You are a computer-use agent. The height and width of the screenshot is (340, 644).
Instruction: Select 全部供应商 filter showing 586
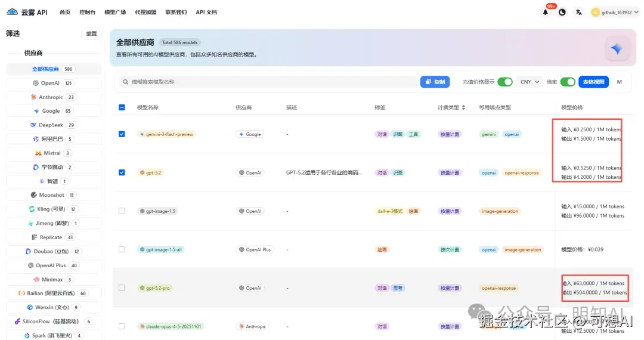point(54,69)
